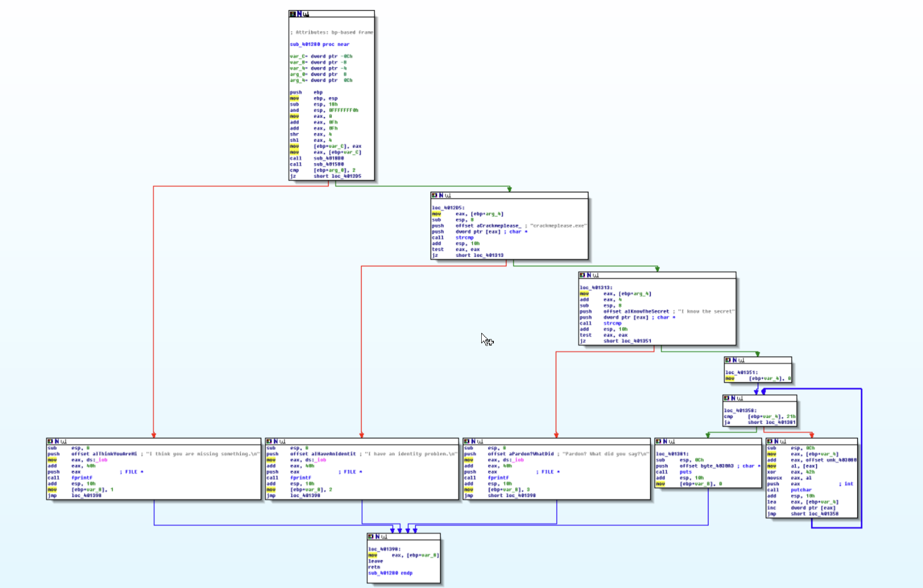The width and height of the screenshot is (923, 588).
Task: Click jz short loc_4012D5 target
Action: pos(346,176)
